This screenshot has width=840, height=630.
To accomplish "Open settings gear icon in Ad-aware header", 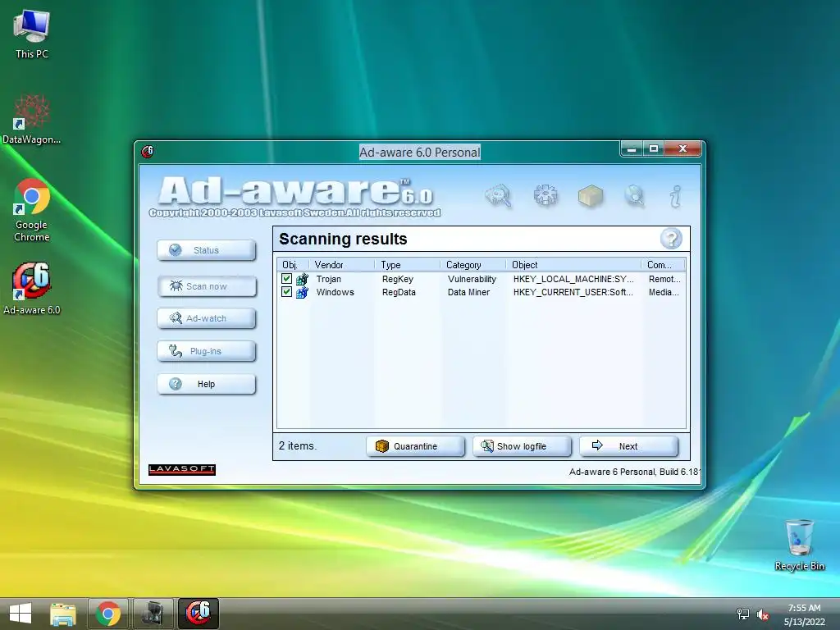I will tap(546, 195).
